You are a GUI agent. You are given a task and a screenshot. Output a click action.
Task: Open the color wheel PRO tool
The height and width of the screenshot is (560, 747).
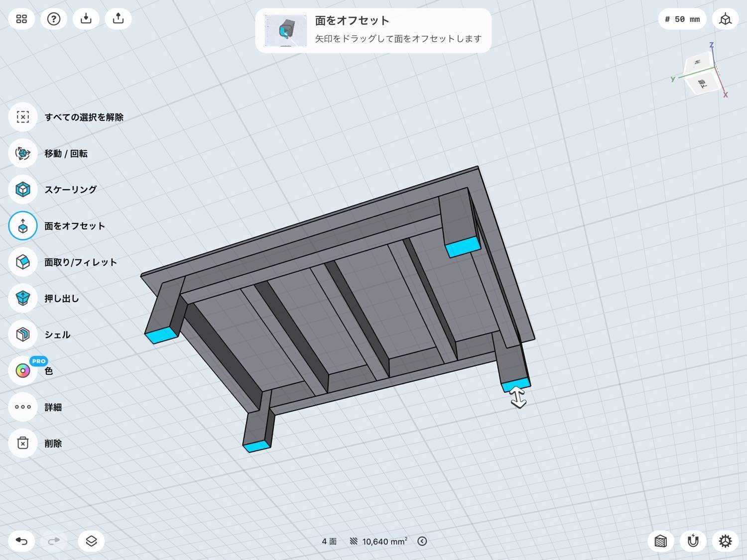[23, 371]
